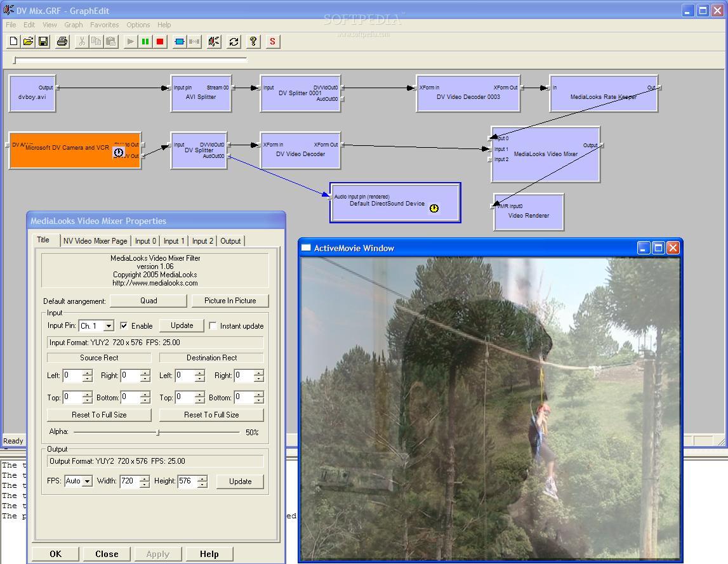The image size is (728, 564).
Task: Stop the graph with the red square
Action: pyautogui.click(x=160, y=41)
